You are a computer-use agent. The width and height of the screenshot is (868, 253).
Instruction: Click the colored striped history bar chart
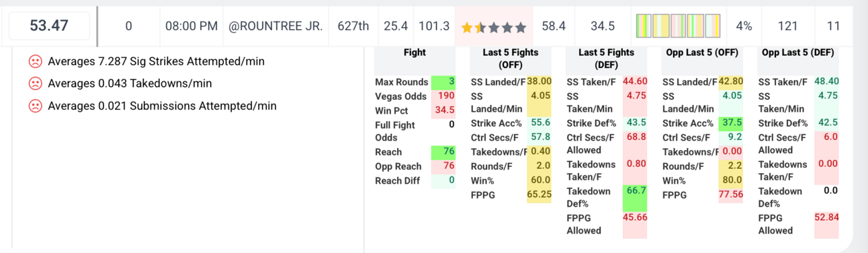coord(678,26)
